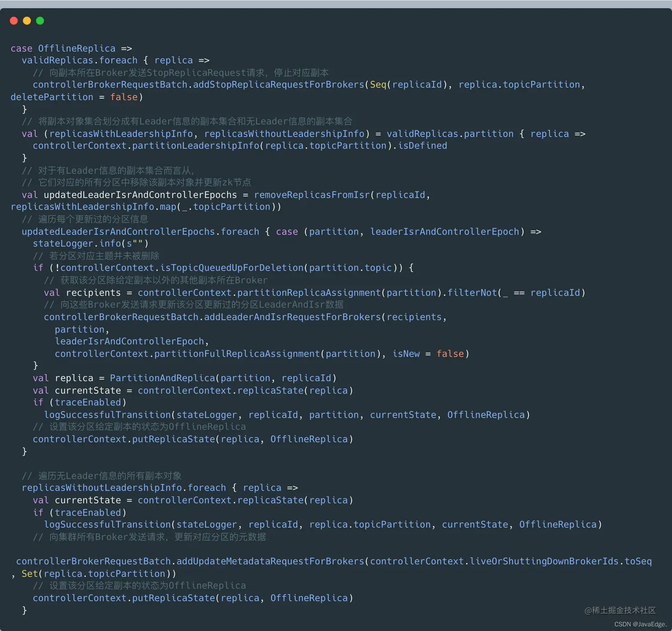Select the "case OfflineReplica =>" line
Viewport: 672px width, 631px height.
(x=71, y=48)
